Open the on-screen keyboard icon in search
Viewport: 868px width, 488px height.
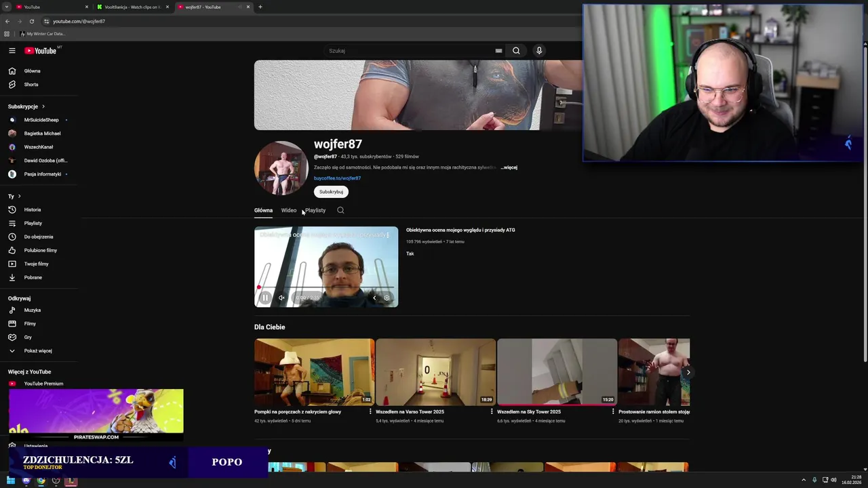point(498,51)
